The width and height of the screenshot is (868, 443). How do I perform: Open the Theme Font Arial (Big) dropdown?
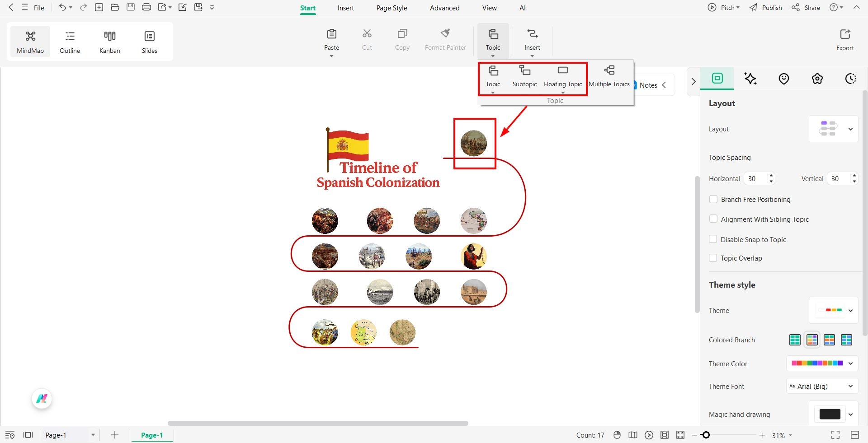(x=822, y=386)
